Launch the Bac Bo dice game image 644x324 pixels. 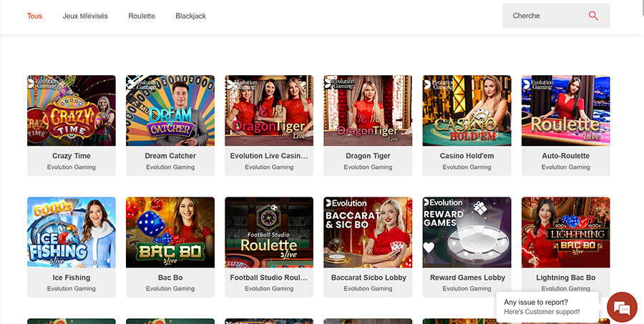(x=170, y=232)
